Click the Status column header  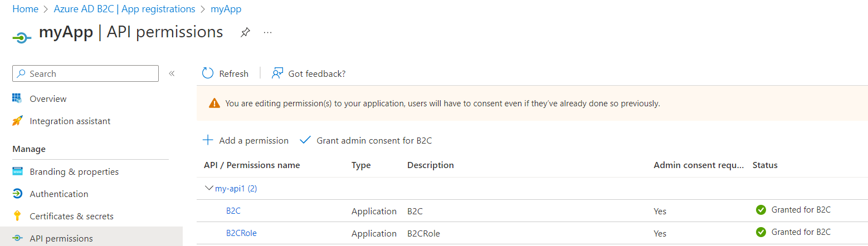[x=765, y=165]
